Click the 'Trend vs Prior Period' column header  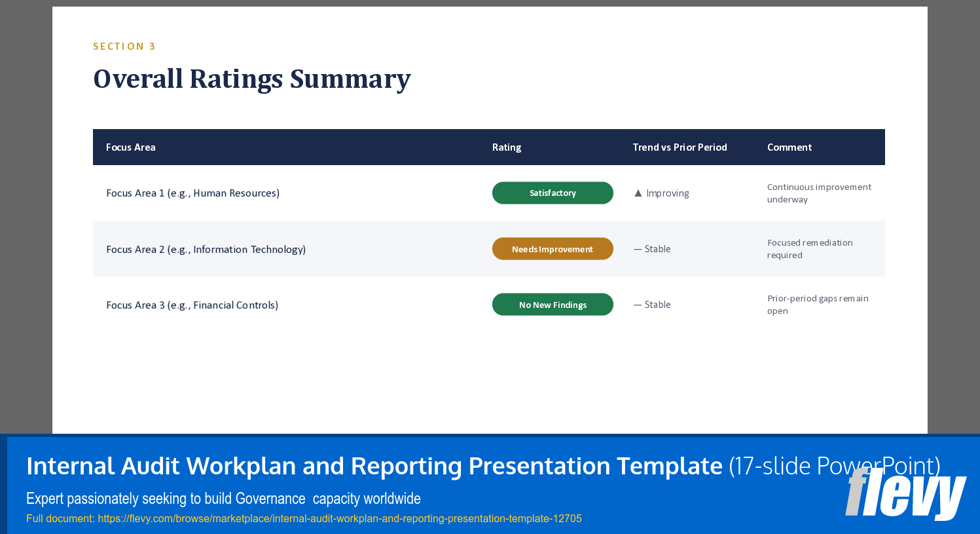[x=680, y=147]
